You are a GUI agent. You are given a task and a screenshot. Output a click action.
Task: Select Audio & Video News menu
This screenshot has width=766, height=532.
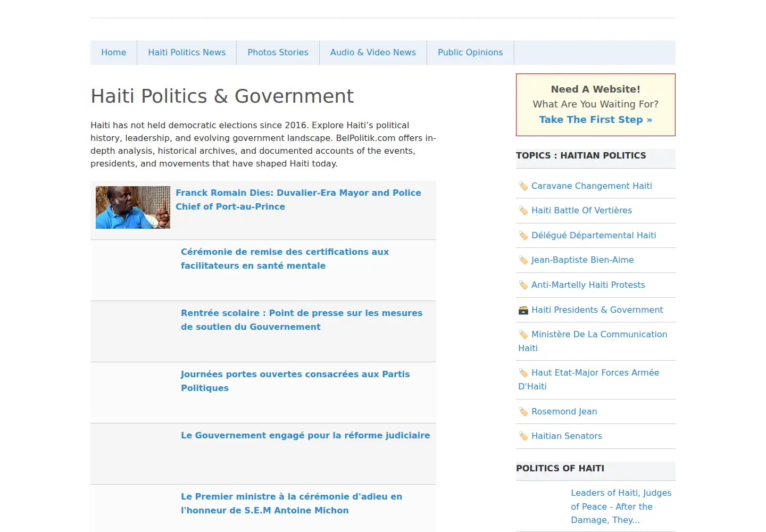(x=373, y=53)
